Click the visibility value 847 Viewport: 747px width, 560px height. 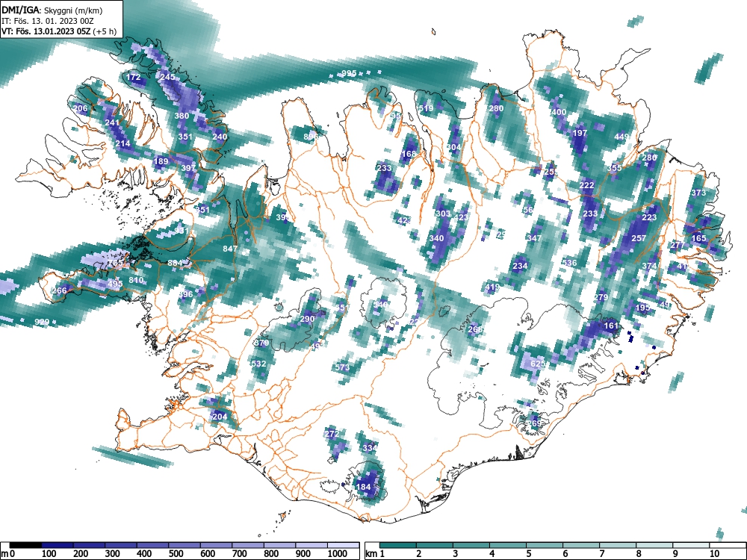click(x=229, y=249)
